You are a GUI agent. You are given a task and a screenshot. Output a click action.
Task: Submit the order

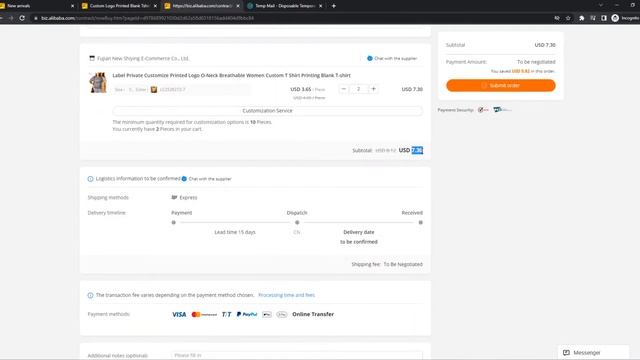[500, 85]
